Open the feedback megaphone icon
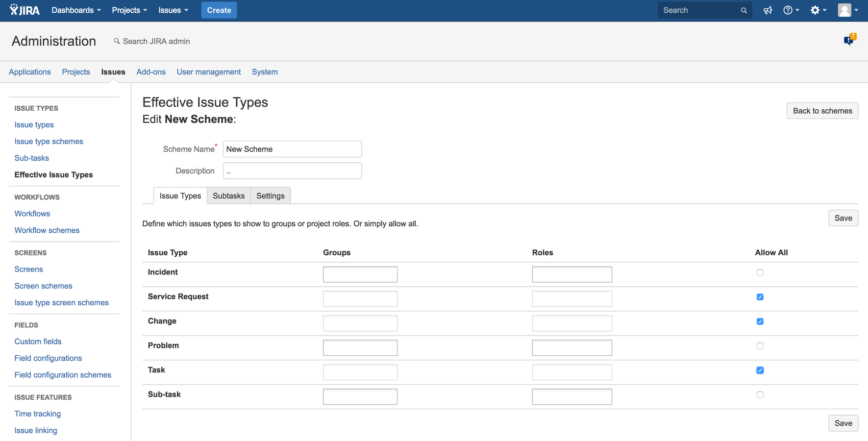The image size is (868, 441). [768, 10]
